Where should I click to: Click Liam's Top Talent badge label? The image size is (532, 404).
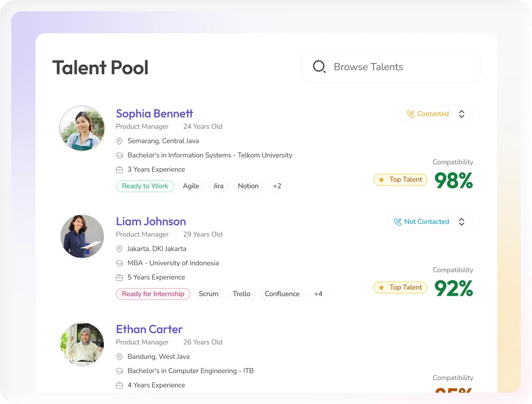click(x=406, y=287)
